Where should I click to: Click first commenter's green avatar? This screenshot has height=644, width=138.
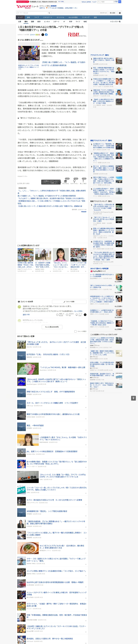[x=19, y=307]
